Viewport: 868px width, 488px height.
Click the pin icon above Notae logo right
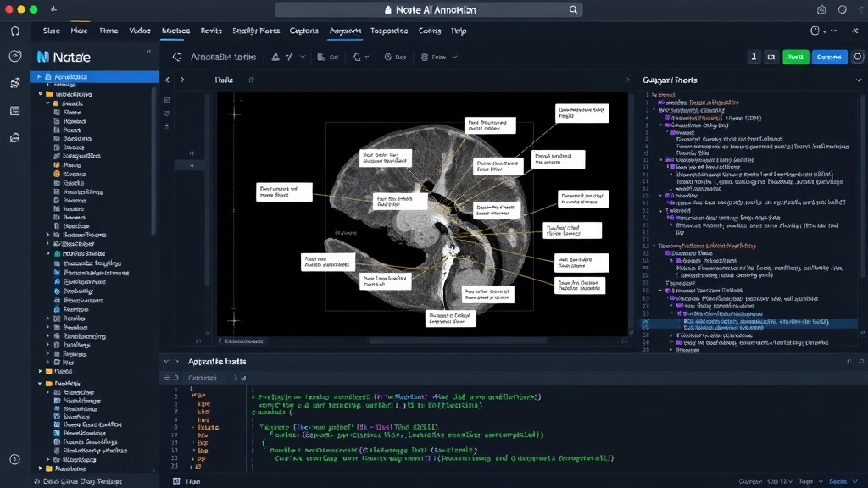(x=149, y=51)
